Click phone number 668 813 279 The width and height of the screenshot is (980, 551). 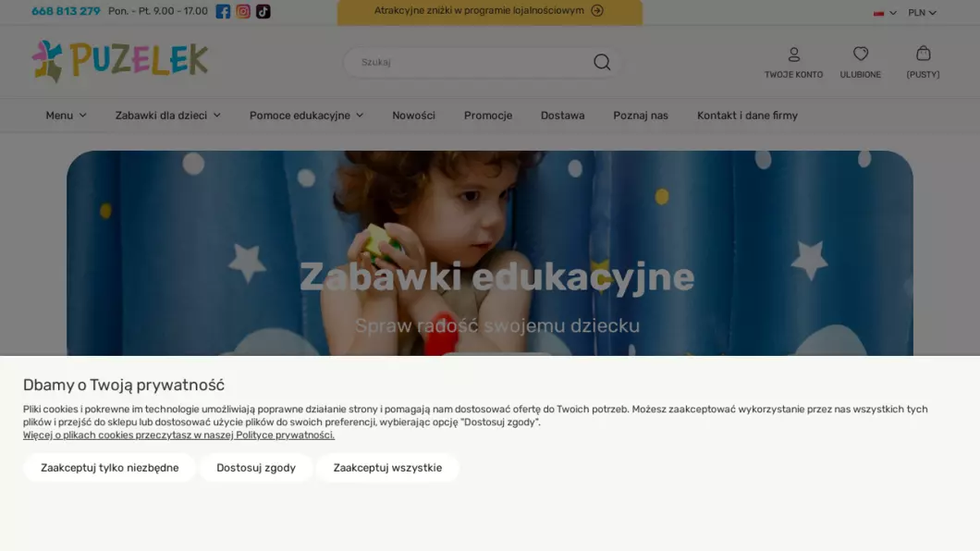click(x=66, y=11)
